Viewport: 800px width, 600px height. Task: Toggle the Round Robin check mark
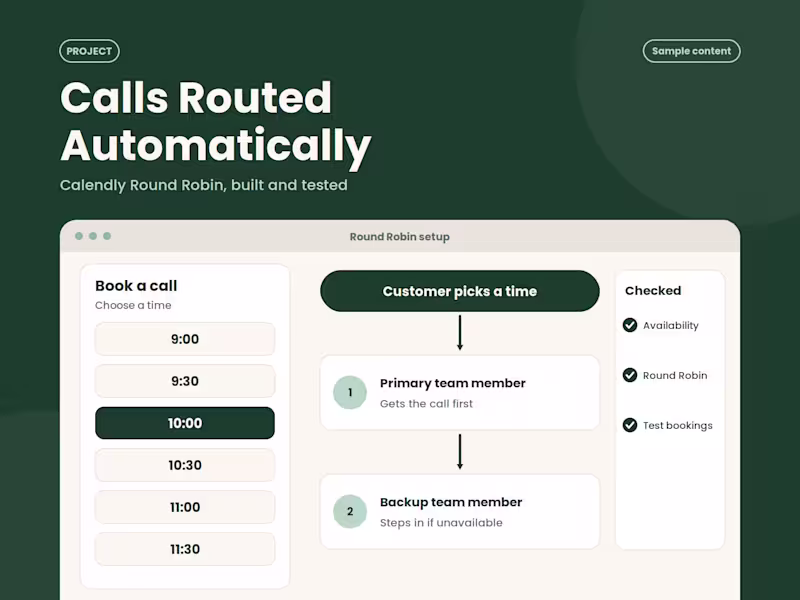pyautogui.click(x=630, y=375)
